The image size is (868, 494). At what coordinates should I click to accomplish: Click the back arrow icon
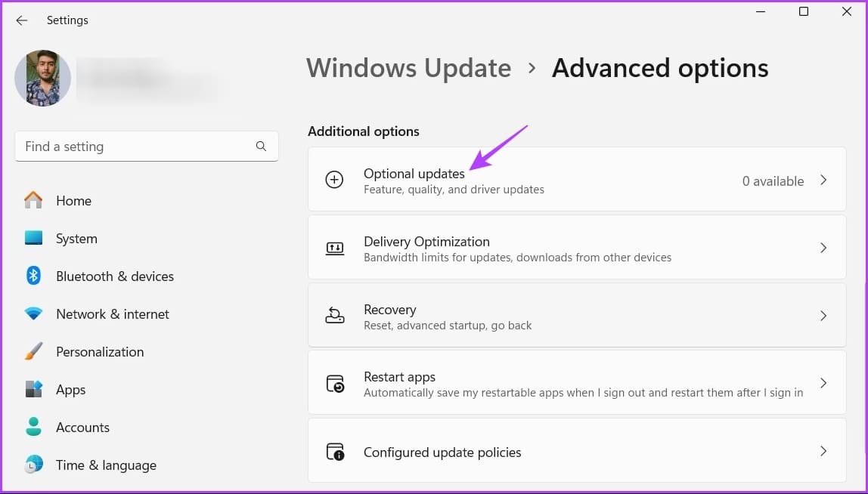pyautogui.click(x=22, y=20)
